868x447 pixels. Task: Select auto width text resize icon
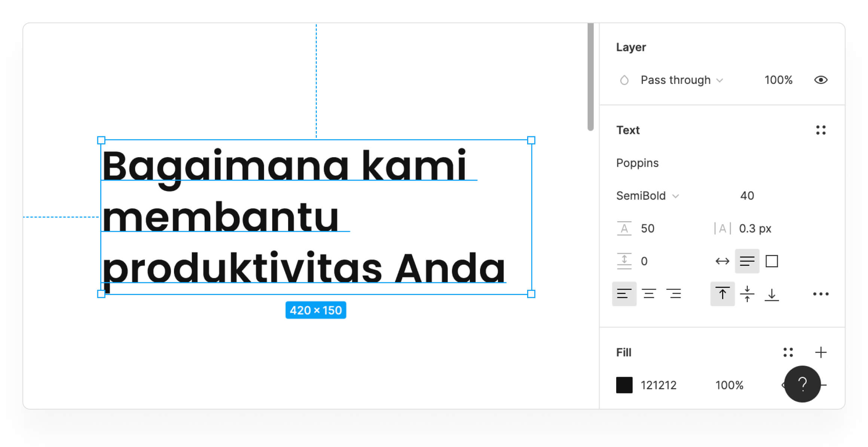tap(722, 261)
